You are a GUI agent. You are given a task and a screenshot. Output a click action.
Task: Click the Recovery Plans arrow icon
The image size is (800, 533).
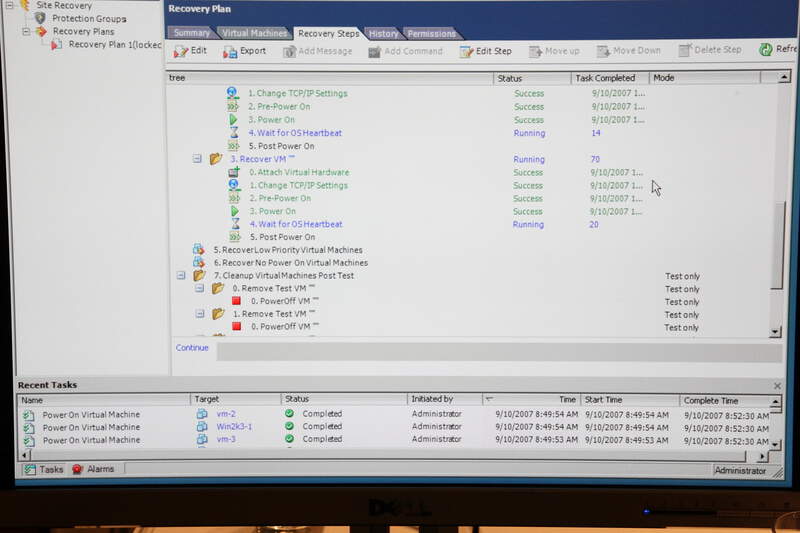point(41,32)
